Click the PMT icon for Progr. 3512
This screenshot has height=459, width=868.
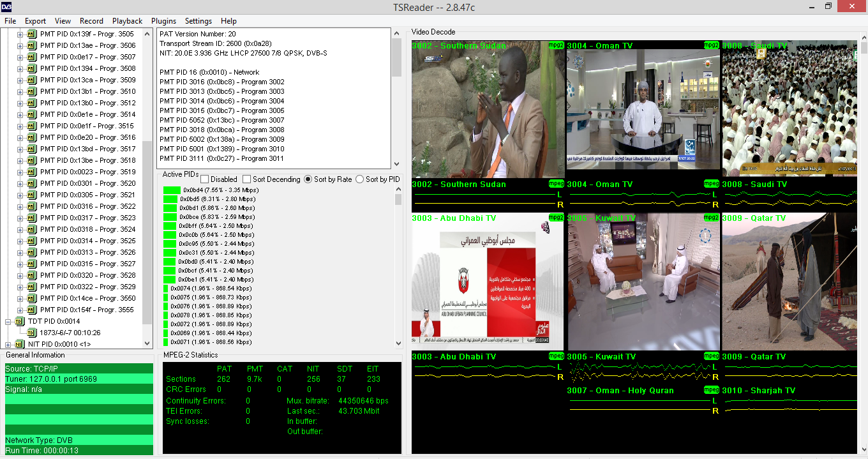coord(32,103)
